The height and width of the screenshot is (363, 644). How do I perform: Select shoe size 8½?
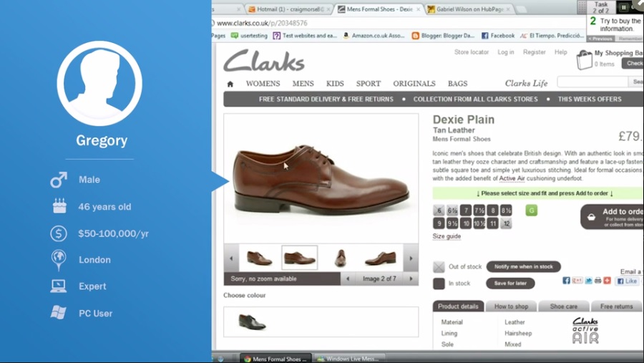point(506,210)
